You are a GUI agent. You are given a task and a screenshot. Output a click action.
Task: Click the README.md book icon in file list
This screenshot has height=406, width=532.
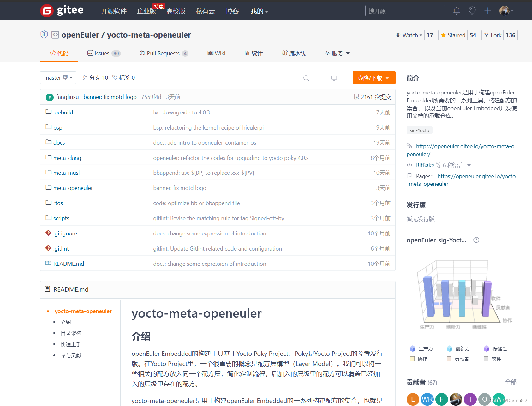(x=48, y=263)
